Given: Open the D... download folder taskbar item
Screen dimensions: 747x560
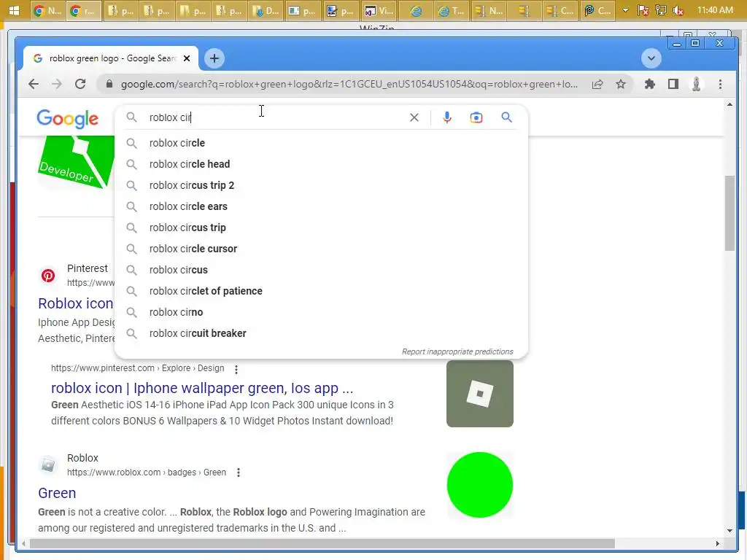Looking at the screenshot, I should [x=266, y=10].
